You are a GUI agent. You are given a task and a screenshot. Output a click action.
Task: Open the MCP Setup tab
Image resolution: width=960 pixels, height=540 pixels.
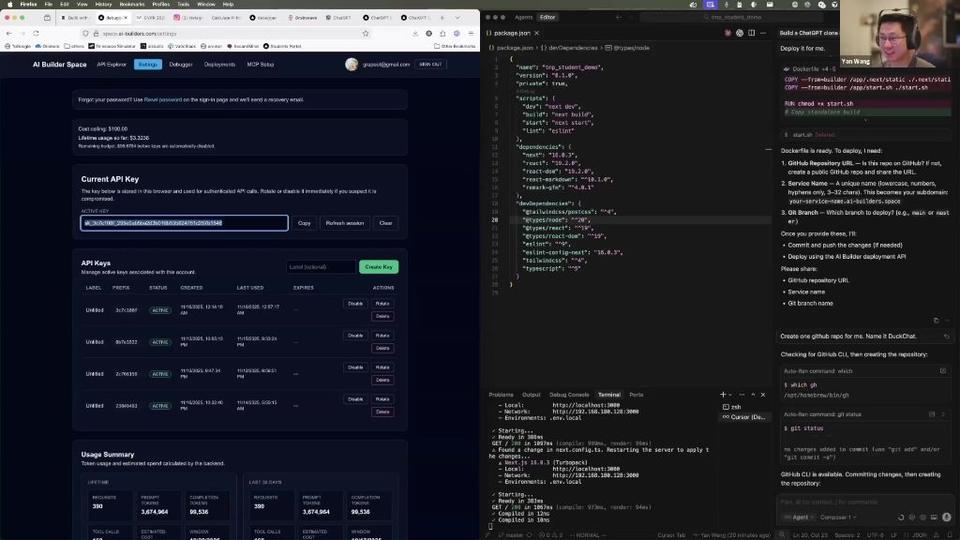click(260, 64)
